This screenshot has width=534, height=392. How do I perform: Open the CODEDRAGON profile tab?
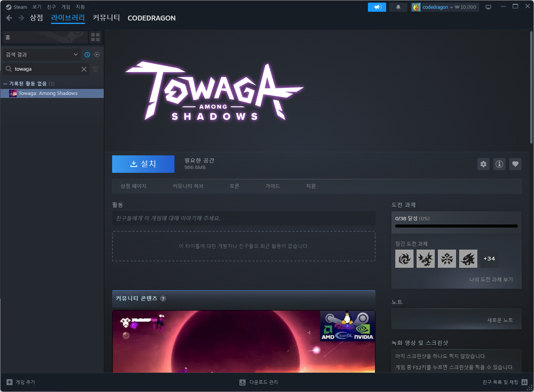tap(152, 18)
